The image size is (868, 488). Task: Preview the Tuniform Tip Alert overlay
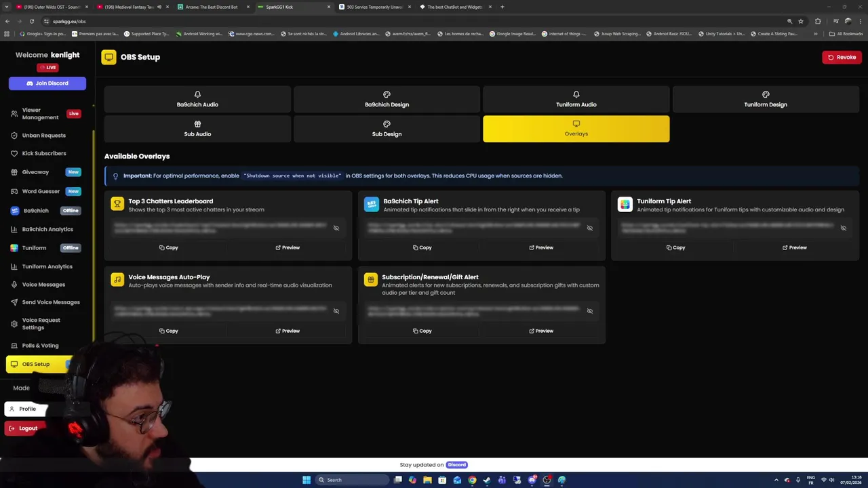[795, 247]
